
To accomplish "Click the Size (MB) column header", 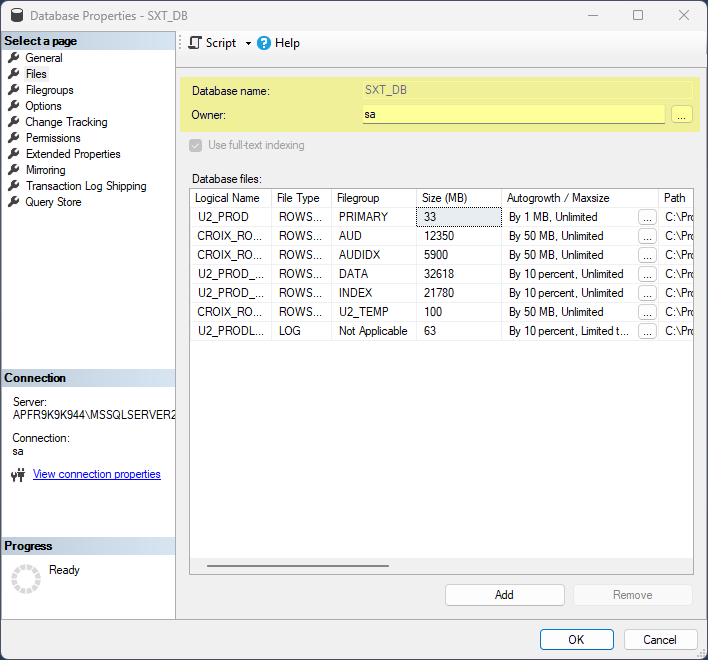I will 445,198.
